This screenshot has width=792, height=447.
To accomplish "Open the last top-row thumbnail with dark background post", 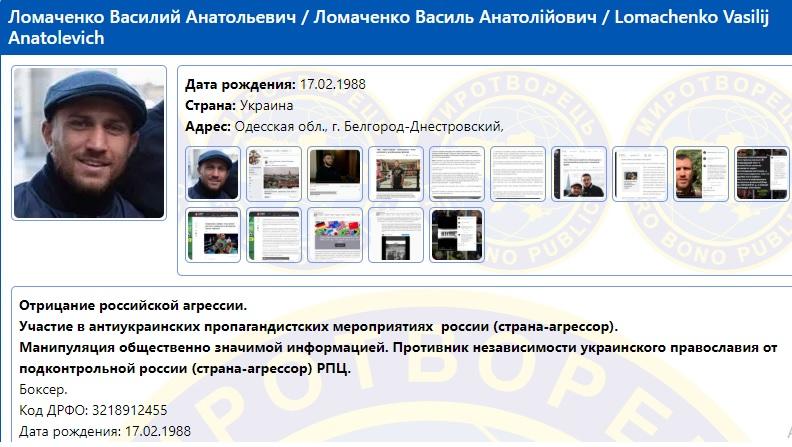I will coord(761,174).
